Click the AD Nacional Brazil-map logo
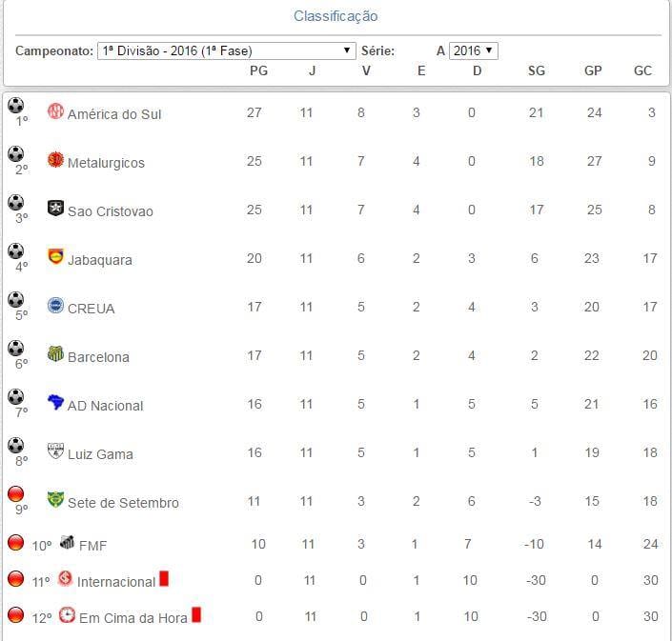Viewport: 672px width, 641px height. point(55,403)
